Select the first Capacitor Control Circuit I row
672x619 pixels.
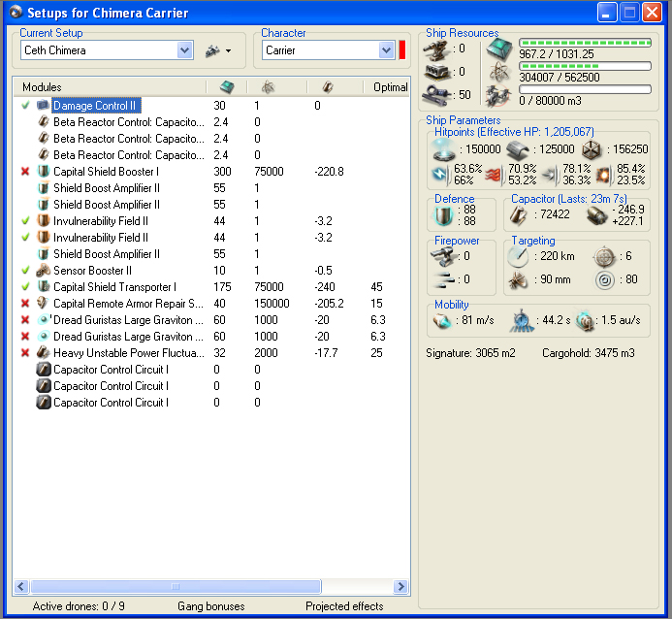[210, 369]
